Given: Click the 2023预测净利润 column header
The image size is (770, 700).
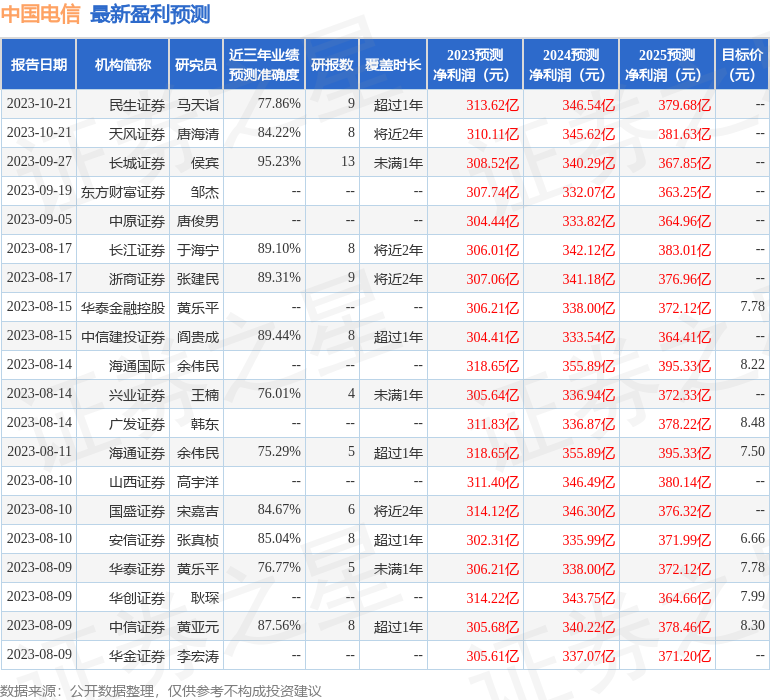Looking at the screenshot, I should point(475,64).
